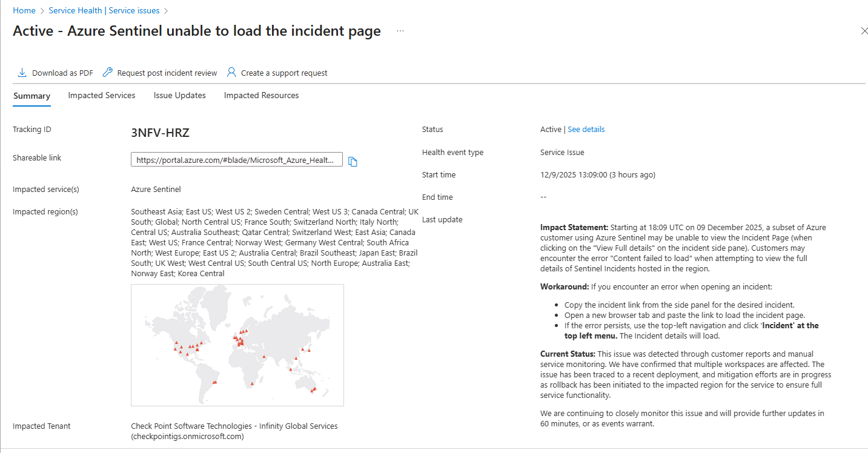The height and width of the screenshot is (453, 868).
Task: Open the Issue Updates tab
Action: [180, 96]
